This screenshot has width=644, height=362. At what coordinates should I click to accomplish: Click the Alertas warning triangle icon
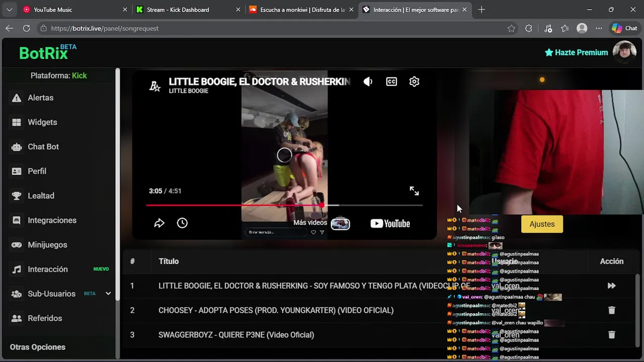click(x=17, y=98)
